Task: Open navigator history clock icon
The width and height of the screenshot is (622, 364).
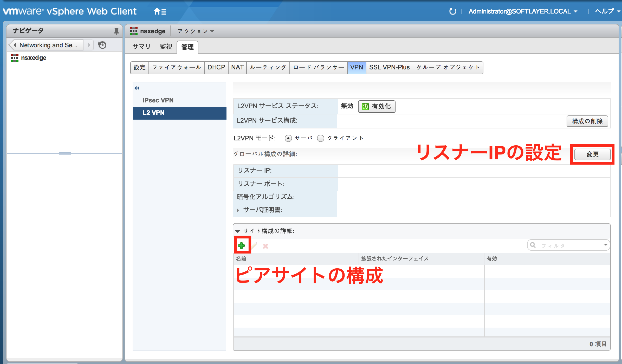Action: 102,45
